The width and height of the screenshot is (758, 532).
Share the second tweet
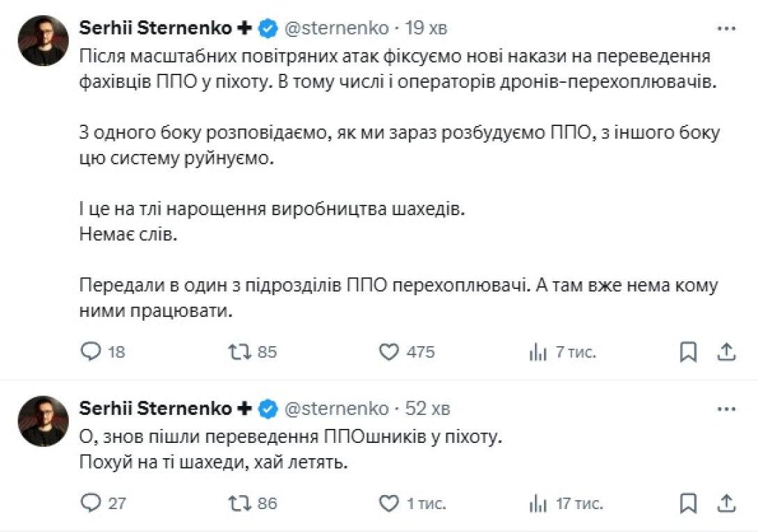tap(727, 503)
